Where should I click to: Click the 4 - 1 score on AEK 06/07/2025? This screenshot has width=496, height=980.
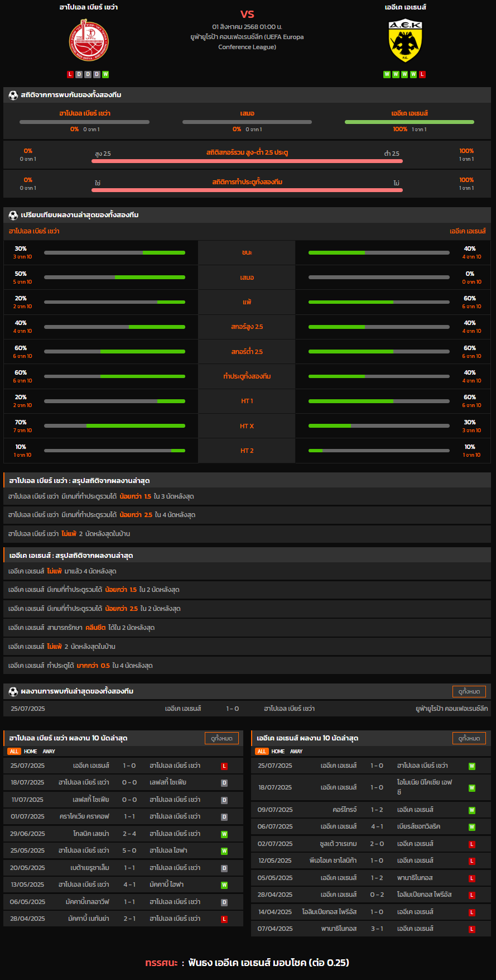point(377,826)
